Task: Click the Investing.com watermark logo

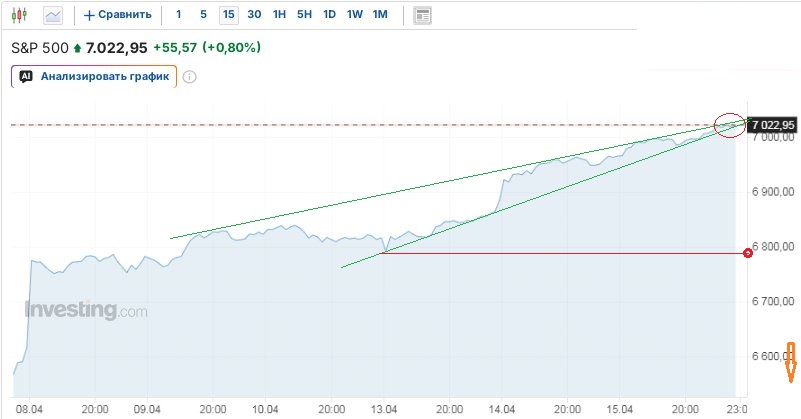Action: (x=86, y=310)
